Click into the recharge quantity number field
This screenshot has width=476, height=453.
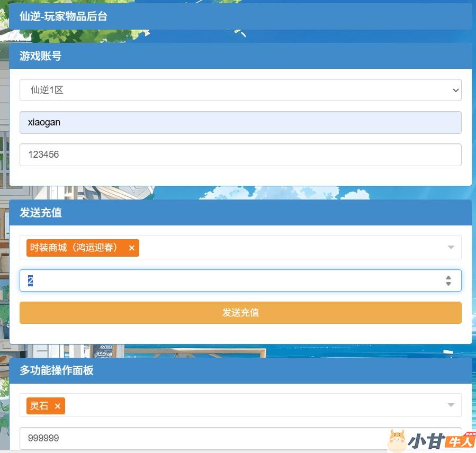click(x=228, y=280)
